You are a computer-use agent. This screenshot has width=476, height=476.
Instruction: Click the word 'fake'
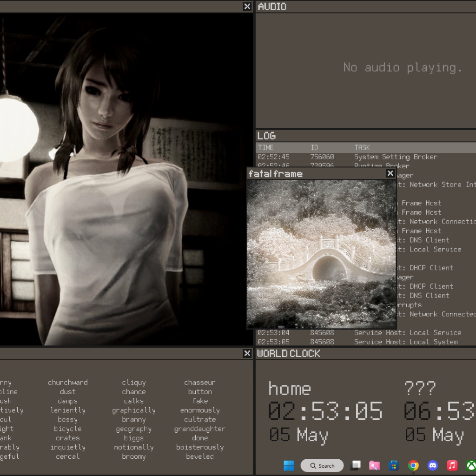pos(200,401)
